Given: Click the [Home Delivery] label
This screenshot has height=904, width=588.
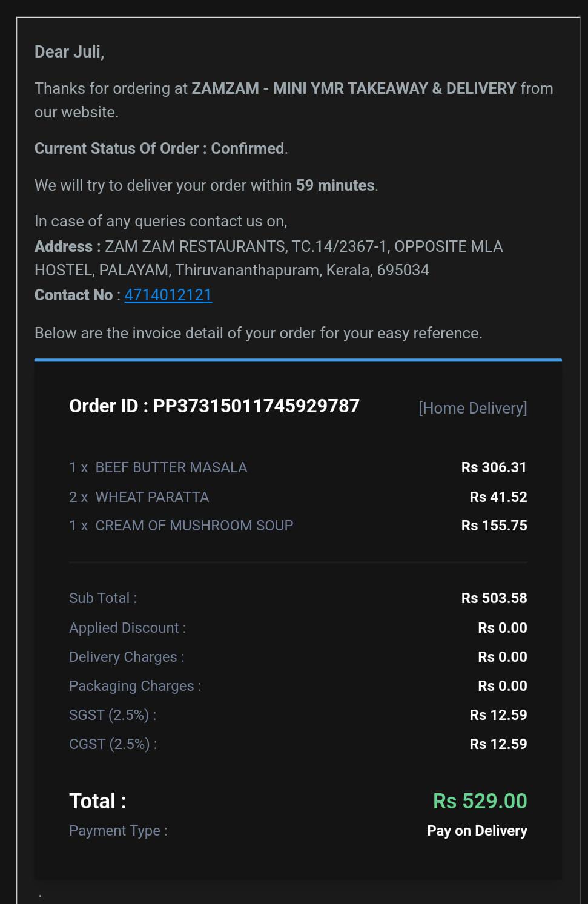Looking at the screenshot, I should (473, 408).
